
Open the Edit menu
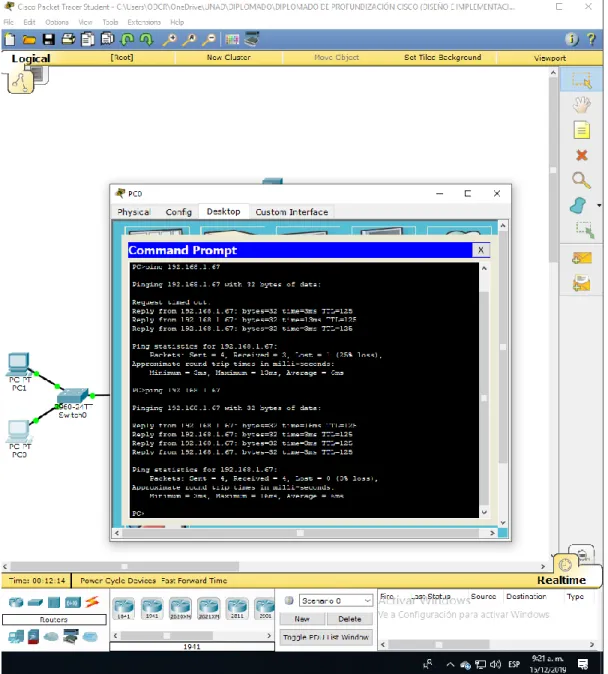click(29, 22)
